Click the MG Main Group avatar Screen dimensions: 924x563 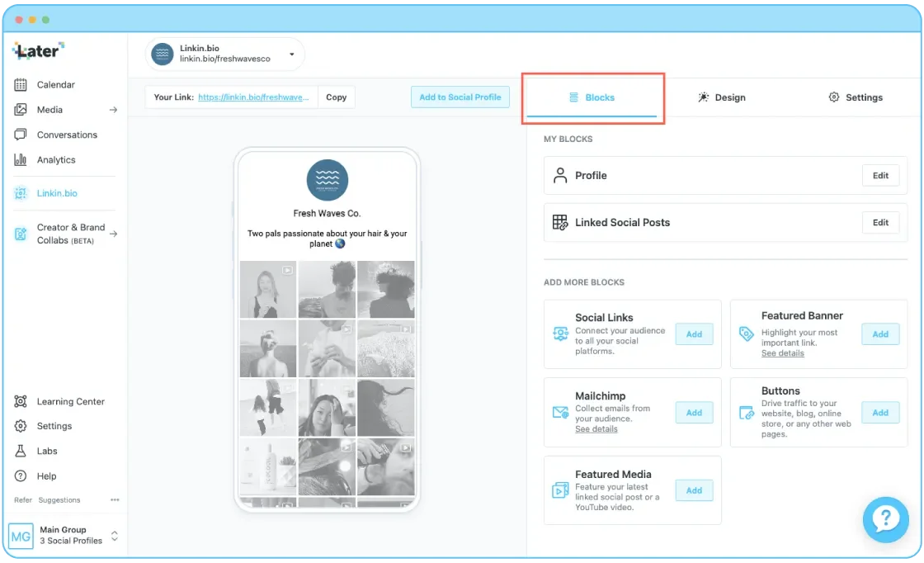21,536
